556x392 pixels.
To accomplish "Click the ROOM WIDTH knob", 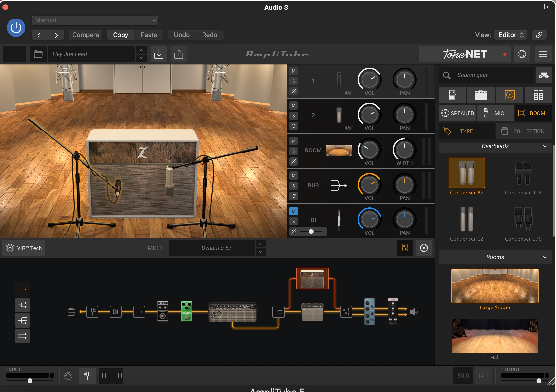I will (404, 149).
